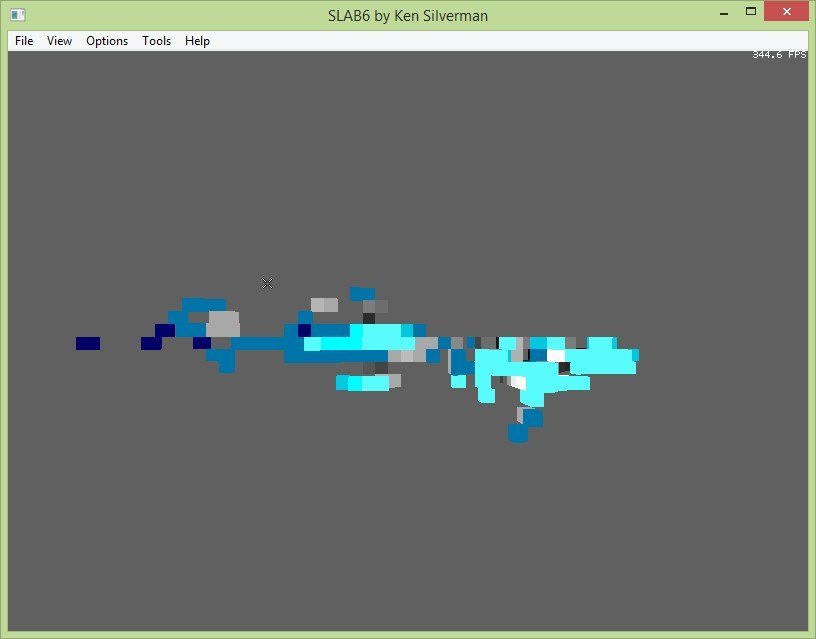The width and height of the screenshot is (816, 639).
Task: Click the light gray voxel at top center
Action: (x=324, y=304)
